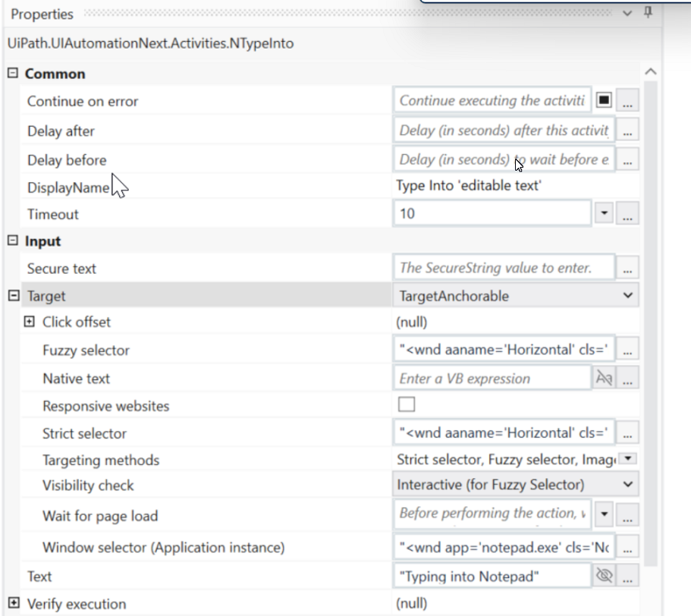The image size is (691, 616).
Task: Open expression editor for Secure text
Action: (627, 268)
